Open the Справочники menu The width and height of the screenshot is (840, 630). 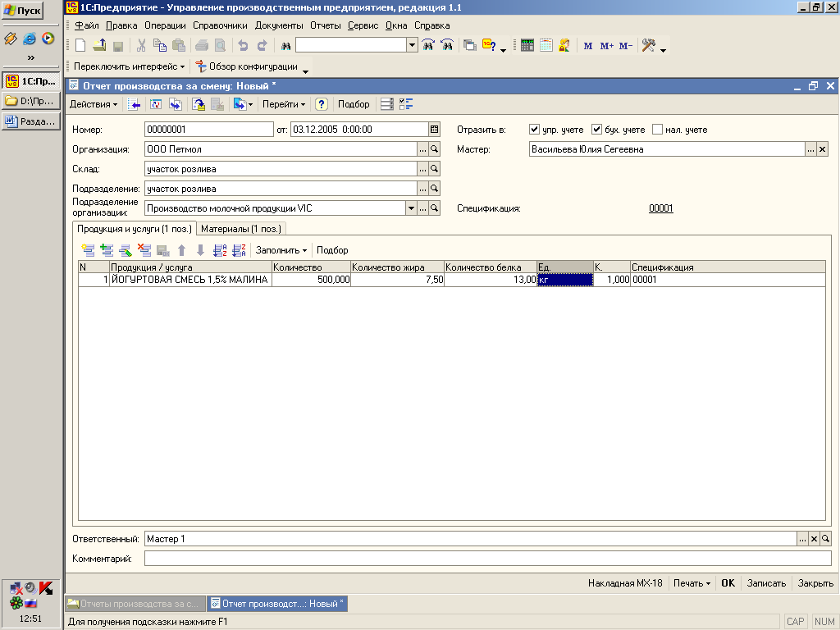220,25
